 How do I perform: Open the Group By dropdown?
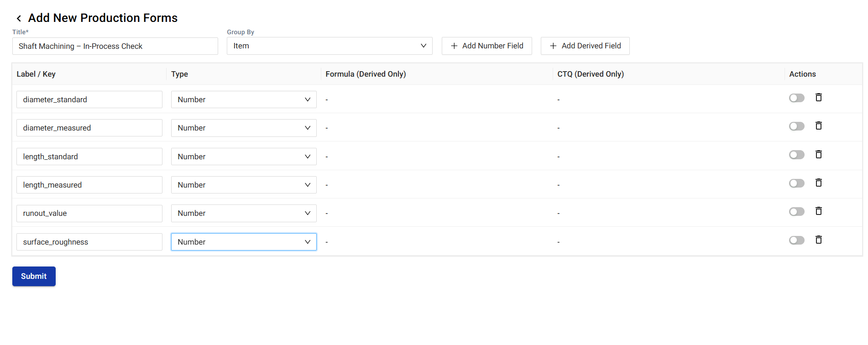coord(329,46)
